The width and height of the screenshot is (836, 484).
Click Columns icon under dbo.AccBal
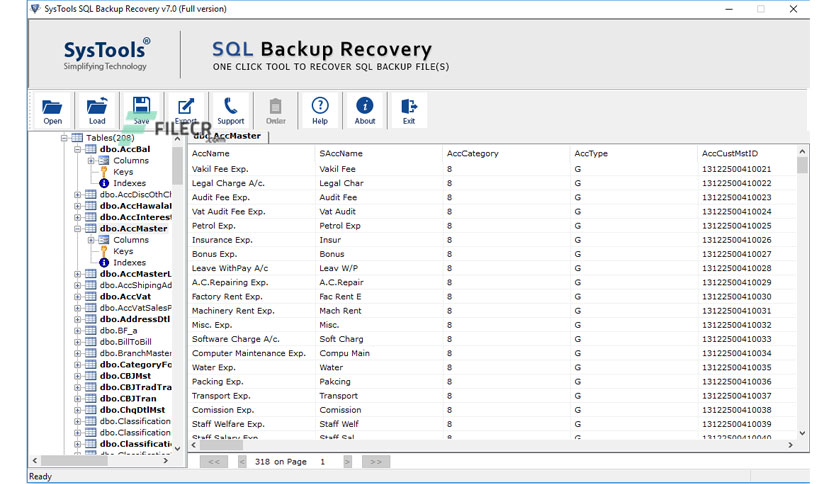coord(103,160)
